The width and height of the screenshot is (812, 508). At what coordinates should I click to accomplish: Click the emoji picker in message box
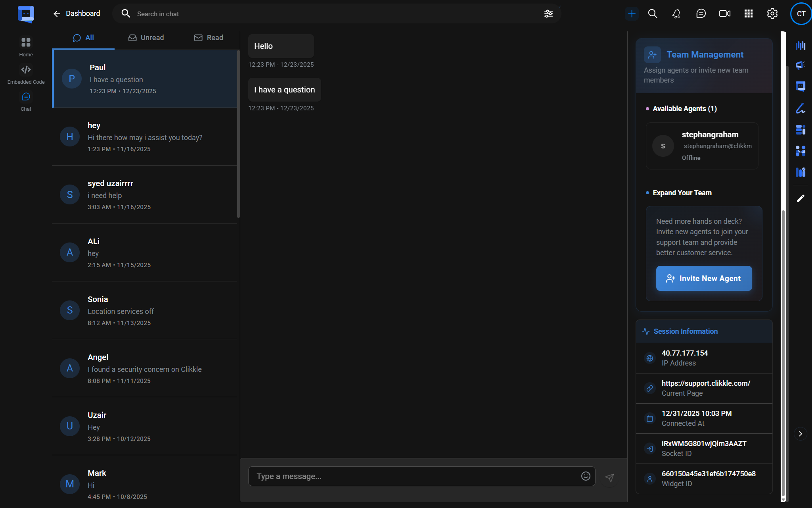586,476
